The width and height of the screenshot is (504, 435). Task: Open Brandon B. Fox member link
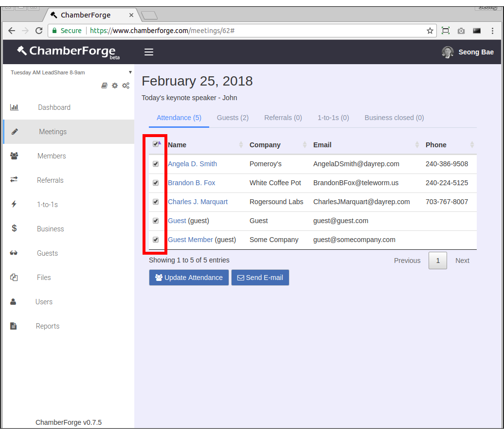tap(191, 183)
